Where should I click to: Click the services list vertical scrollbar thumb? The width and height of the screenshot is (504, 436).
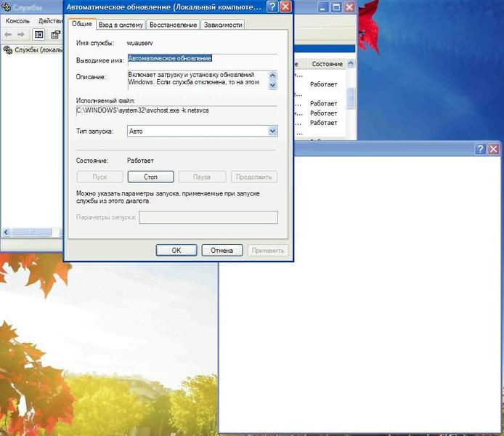(351, 98)
